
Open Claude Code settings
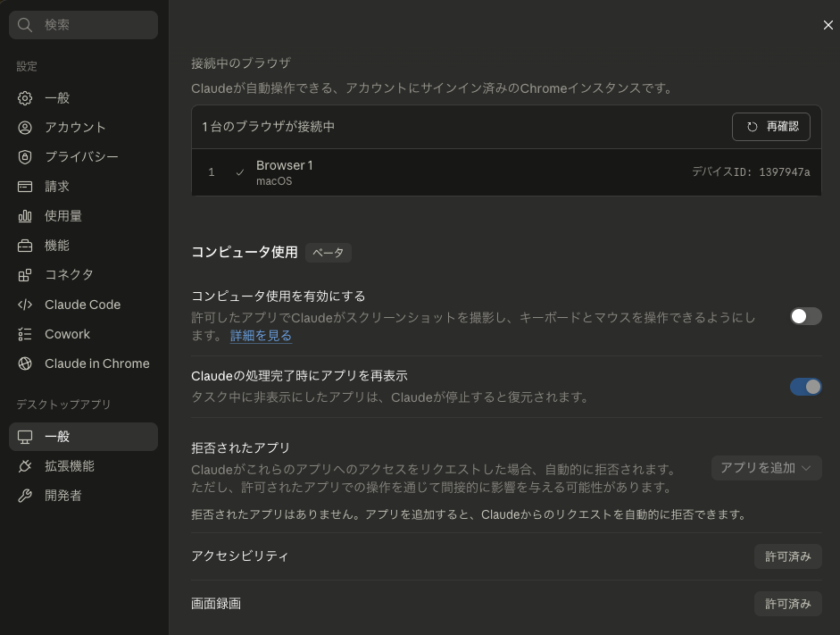click(83, 305)
